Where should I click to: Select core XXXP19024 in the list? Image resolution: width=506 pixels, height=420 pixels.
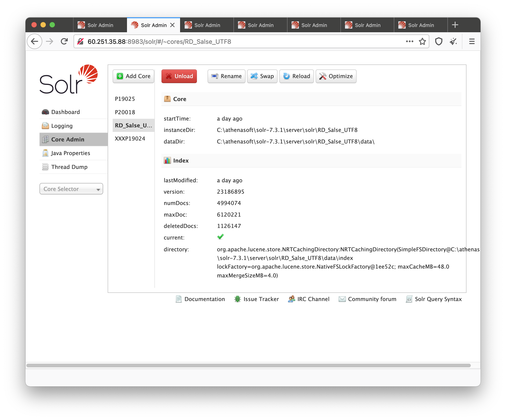point(134,138)
